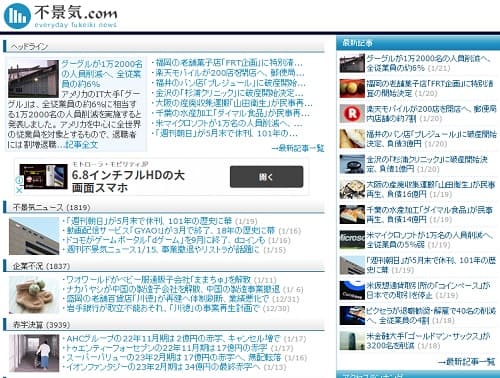Open headline link about 金沢の杉浦クリニック
Screen dimensions: 500x378
(229, 93)
